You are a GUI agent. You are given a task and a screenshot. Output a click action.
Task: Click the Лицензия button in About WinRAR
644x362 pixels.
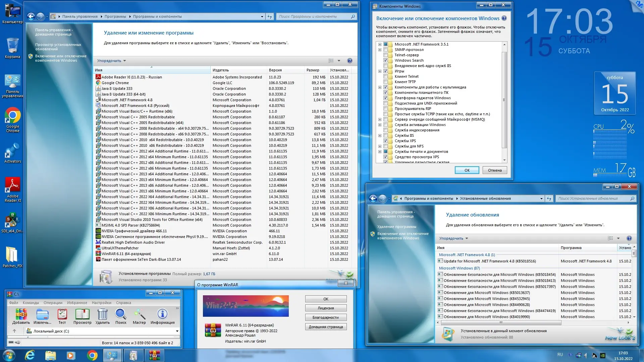tap(325, 308)
